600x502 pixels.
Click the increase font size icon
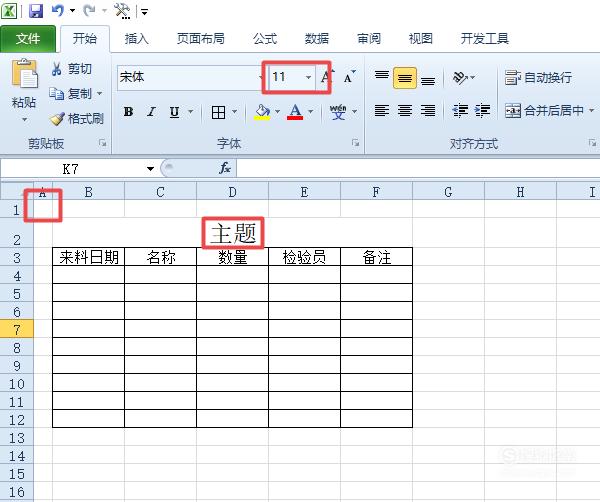[328, 77]
